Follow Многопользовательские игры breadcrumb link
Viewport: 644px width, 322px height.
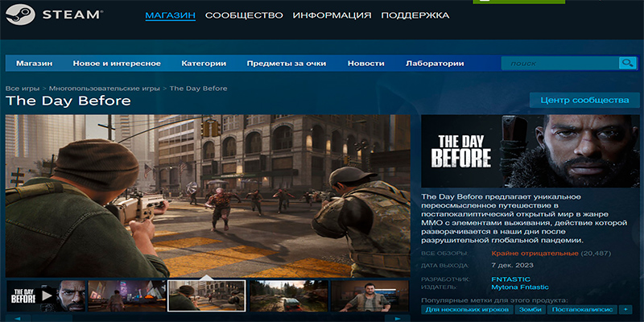click(105, 88)
